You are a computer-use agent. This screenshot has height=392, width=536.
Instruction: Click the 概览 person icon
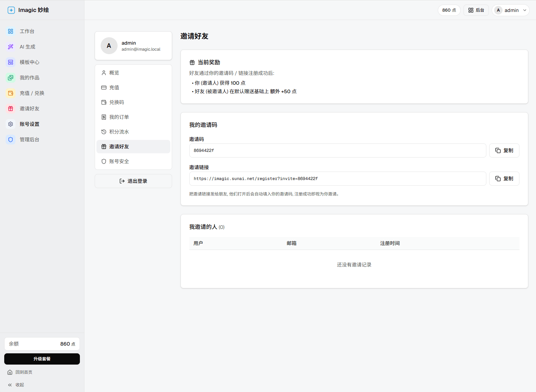pos(104,73)
